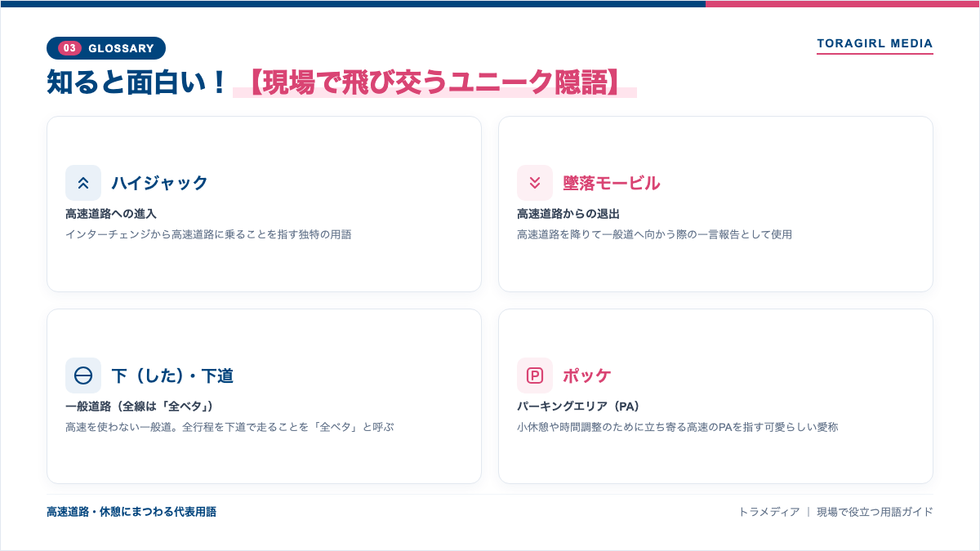Click the circle-line icon beside 下(した)・下道
The width and height of the screenshot is (980, 551).
(x=83, y=375)
